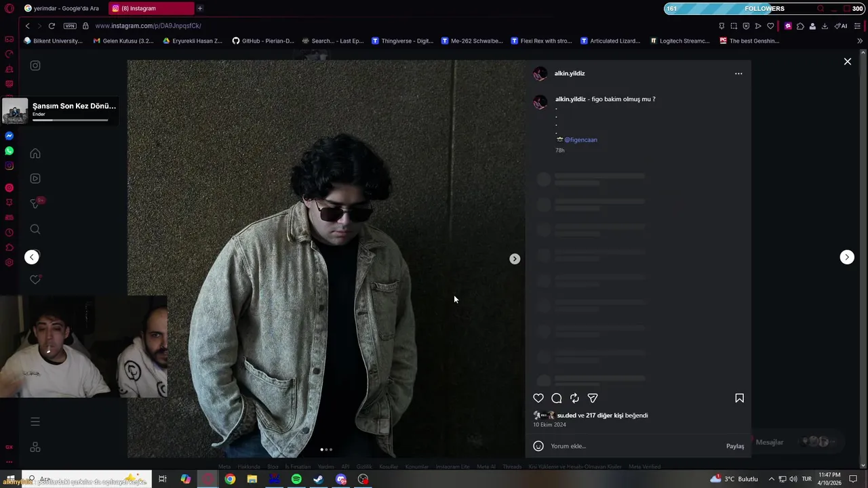Open Spotify from the taskbar

click(x=296, y=479)
